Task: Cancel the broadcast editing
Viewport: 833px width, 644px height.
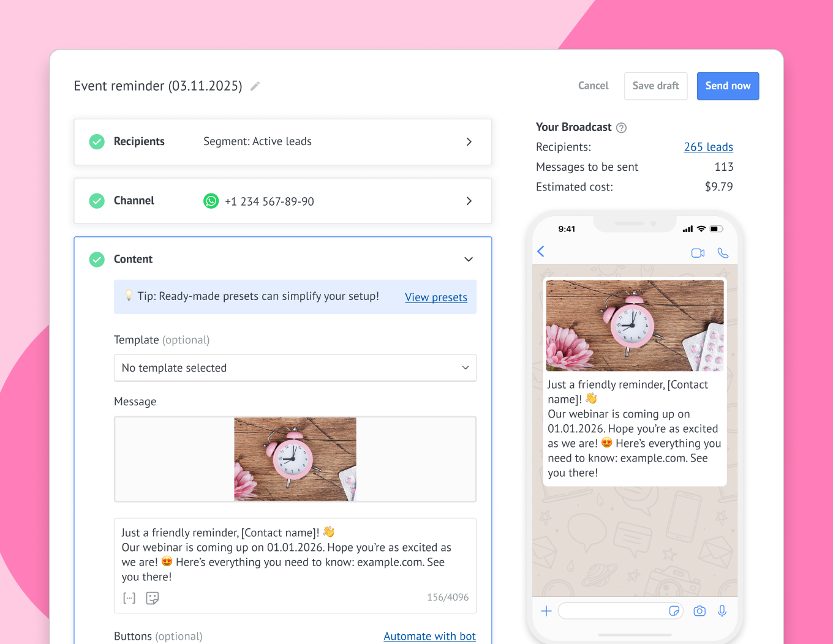Action: point(593,86)
